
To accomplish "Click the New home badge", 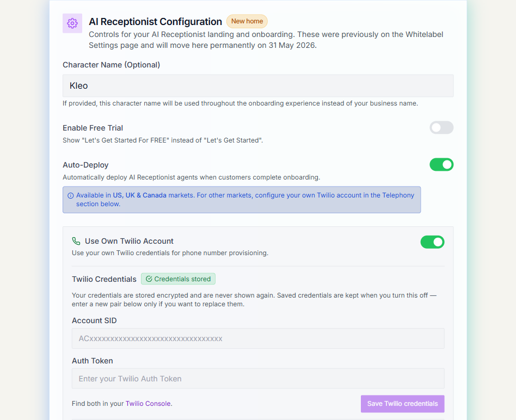I will [x=247, y=21].
